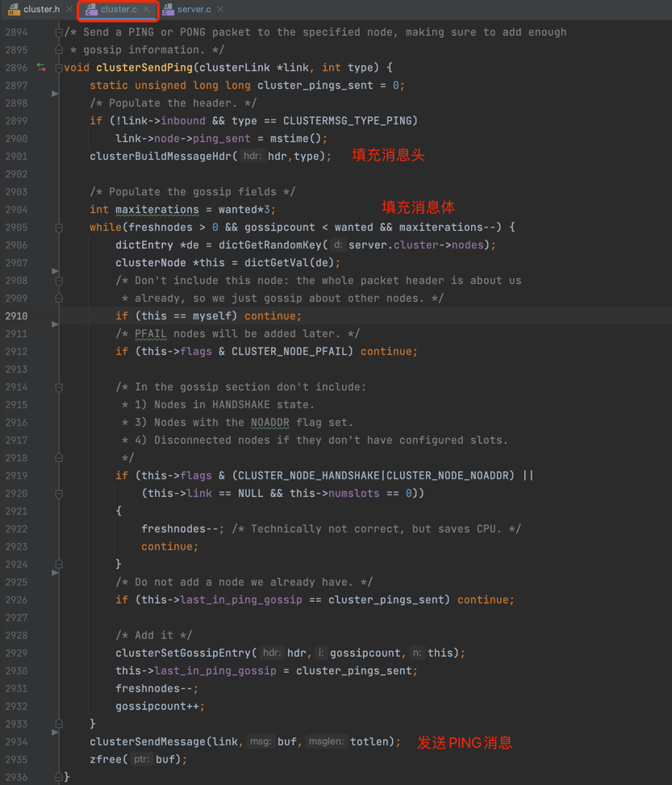Screen dimensions: 672x785
Task: Click the n: inlay hint before this
Action: coord(416,653)
